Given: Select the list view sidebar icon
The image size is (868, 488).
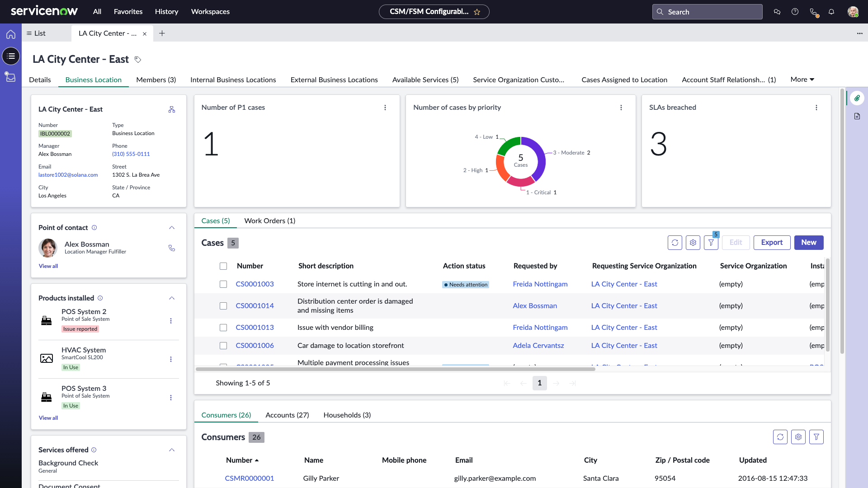Looking at the screenshot, I should tap(11, 56).
